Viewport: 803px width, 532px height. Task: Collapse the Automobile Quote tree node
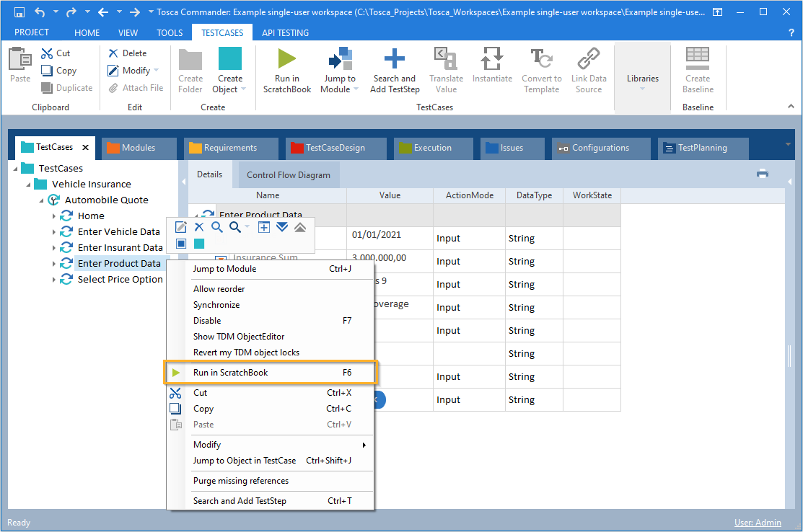click(x=41, y=200)
